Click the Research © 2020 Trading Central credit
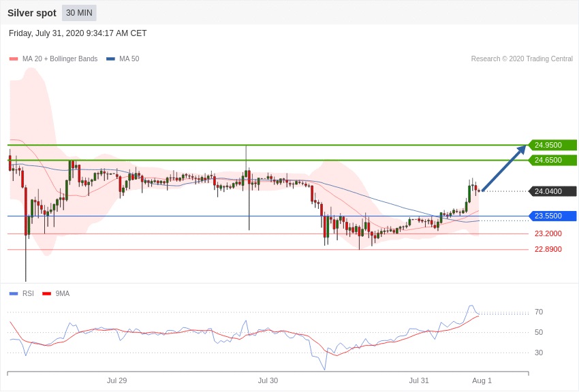579x392 pixels. point(522,59)
